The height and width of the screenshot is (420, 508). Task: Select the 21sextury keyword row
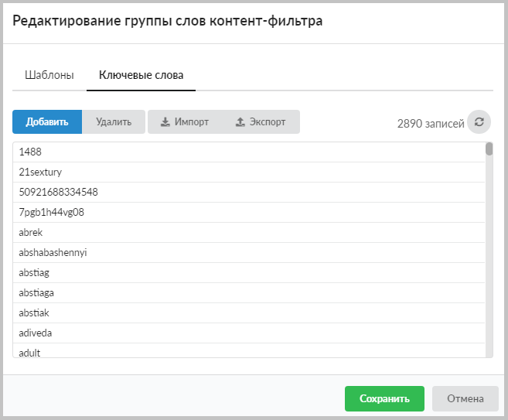pos(249,172)
